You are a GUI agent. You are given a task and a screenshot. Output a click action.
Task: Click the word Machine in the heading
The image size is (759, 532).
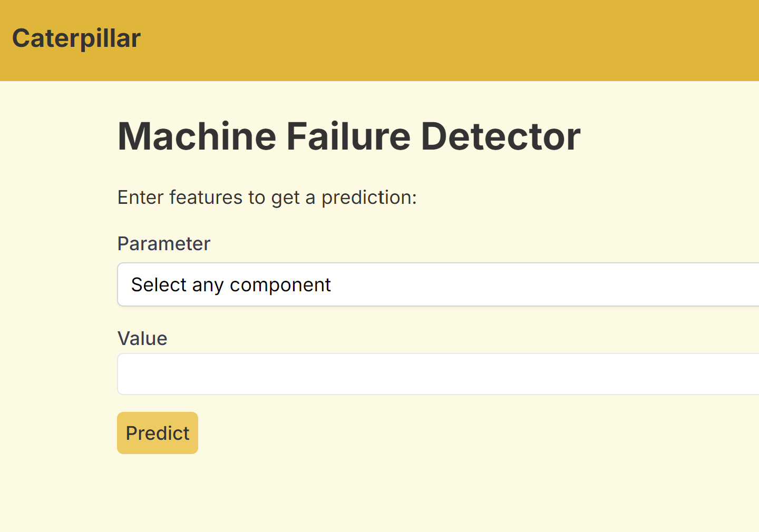point(197,136)
